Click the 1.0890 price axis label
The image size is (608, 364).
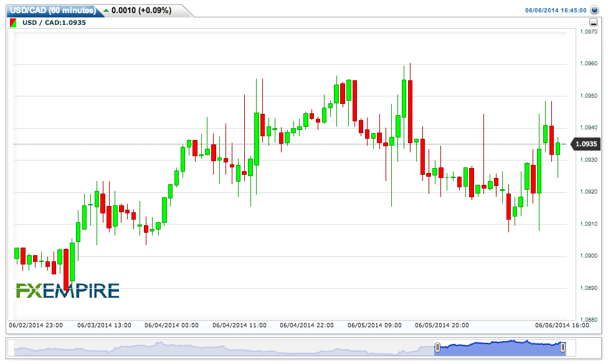click(588, 287)
